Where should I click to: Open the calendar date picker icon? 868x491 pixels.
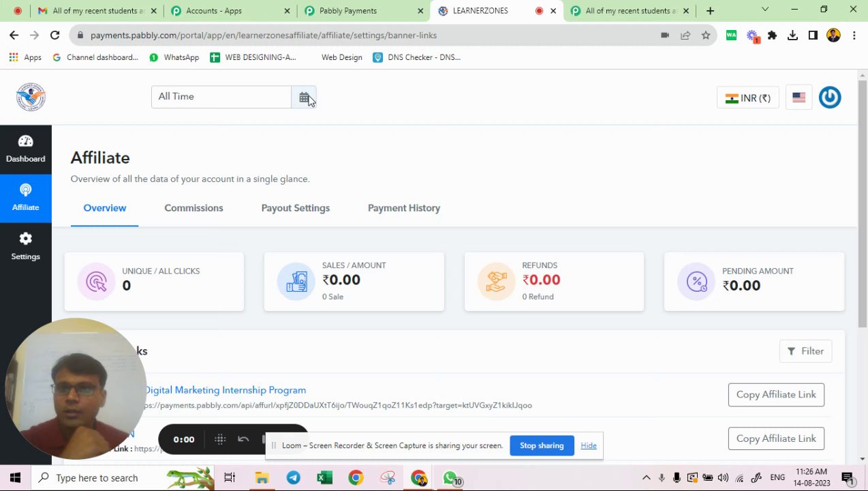click(304, 98)
